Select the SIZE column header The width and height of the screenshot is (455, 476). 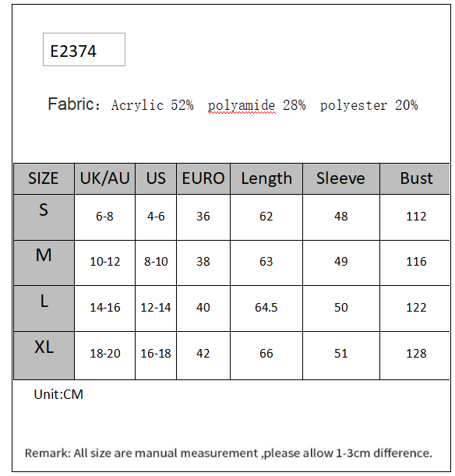44,178
